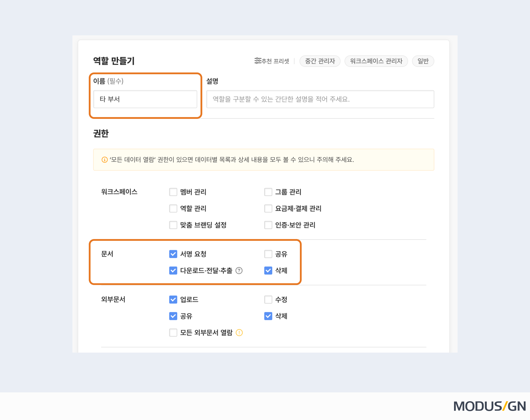Viewport: 530px width, 420px height.
Task: Uncheck the 다운로드·전달·추출 checkbox
Action: click(173, 270)
